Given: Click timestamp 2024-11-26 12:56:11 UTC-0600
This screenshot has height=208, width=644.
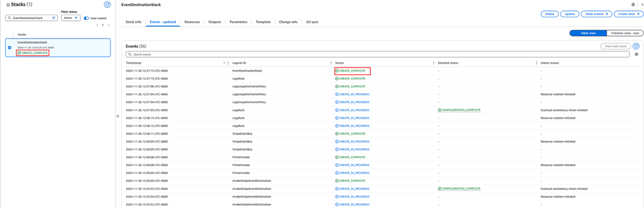Looking at the screenshot, I should pyautogui.click(x=147, y=134).
